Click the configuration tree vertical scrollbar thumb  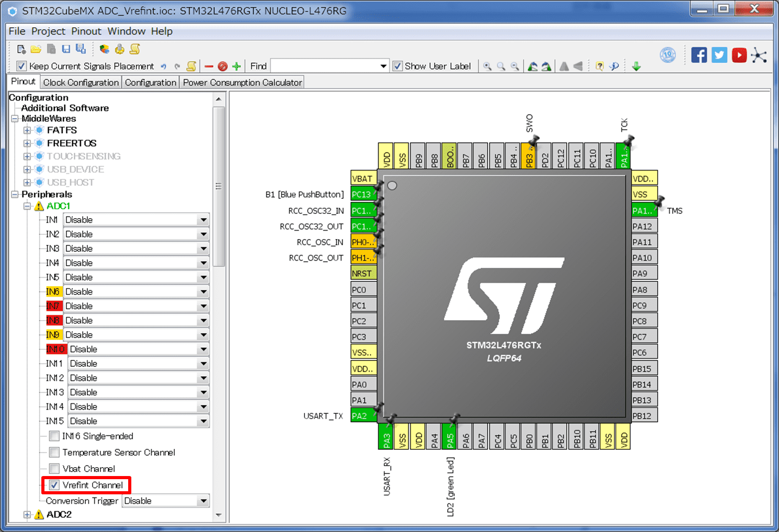click(x=219, y=186)
